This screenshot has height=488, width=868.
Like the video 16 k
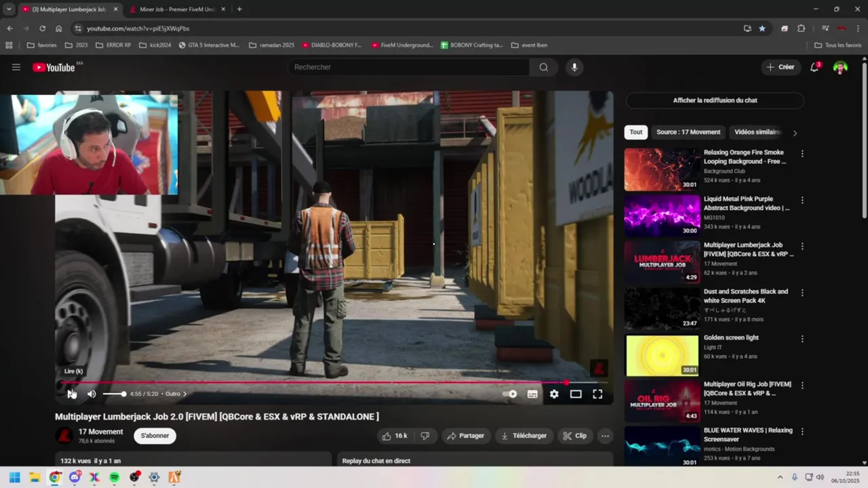tap(394, 436)
